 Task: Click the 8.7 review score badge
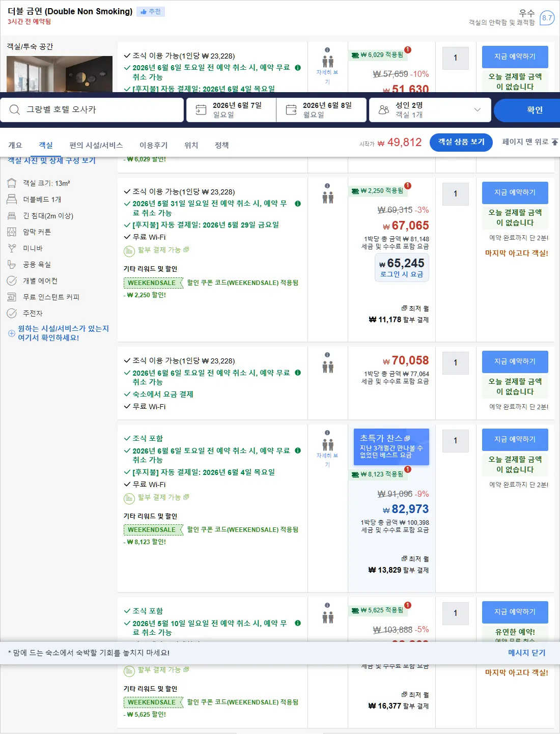pyautogui.click(x=547, y=18)
